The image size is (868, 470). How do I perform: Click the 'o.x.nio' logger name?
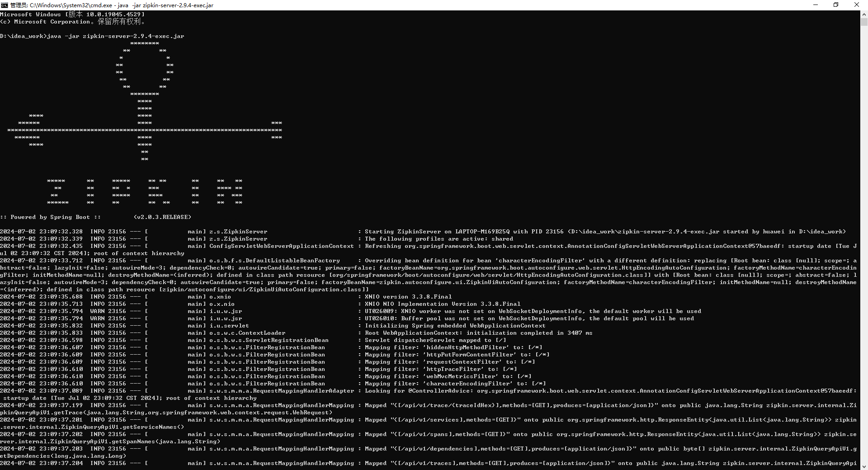[x=222, y=304]
